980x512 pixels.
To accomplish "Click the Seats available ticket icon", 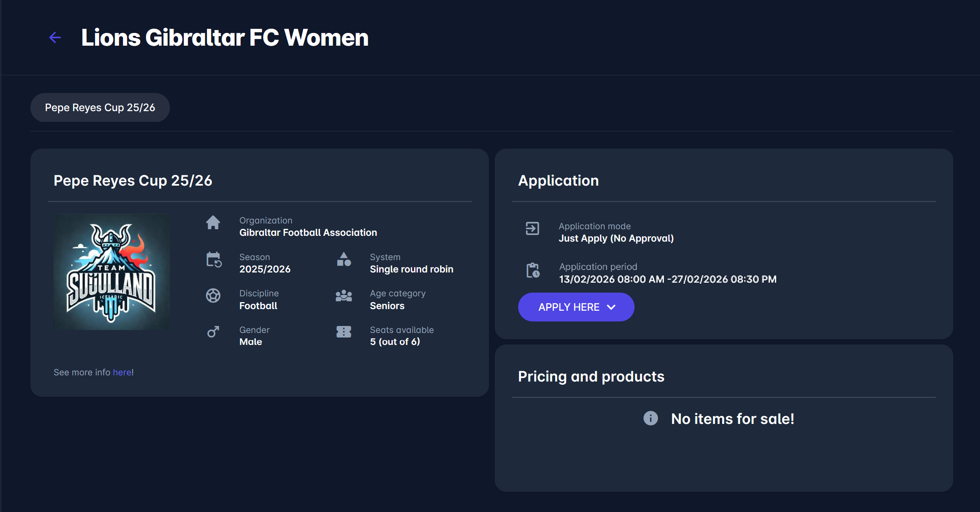I will (344, 332).
